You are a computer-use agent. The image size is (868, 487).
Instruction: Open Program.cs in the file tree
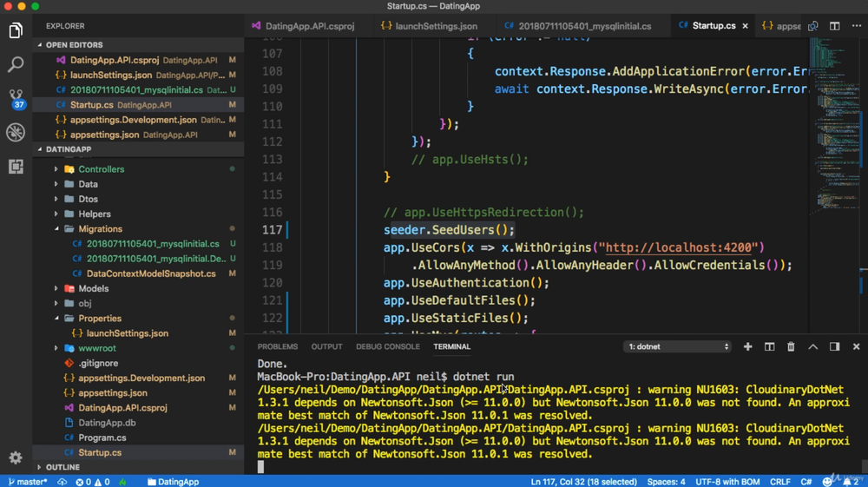tap(102, 438)
